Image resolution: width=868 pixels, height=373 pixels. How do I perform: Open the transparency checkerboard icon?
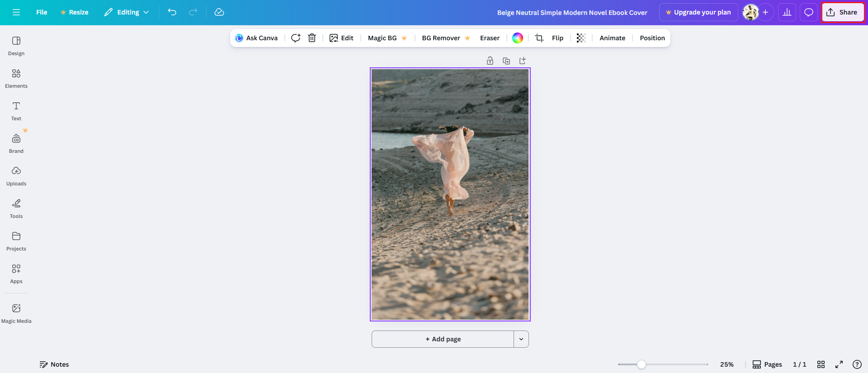pos(581,38)
